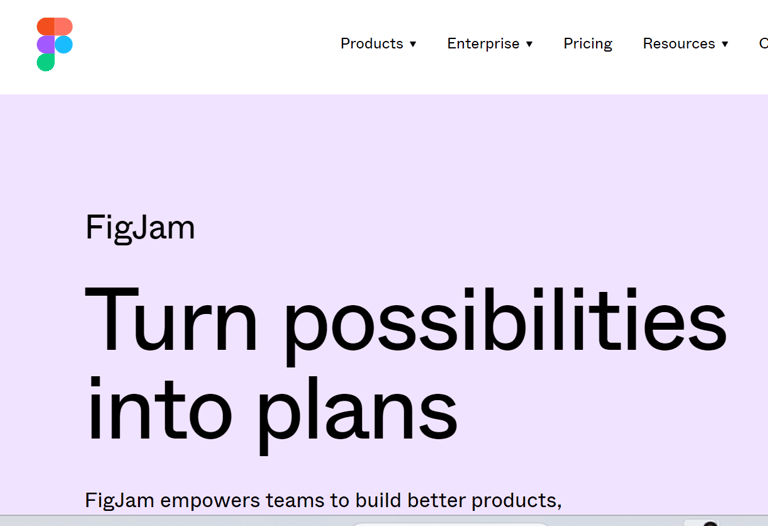The height and width of the screenshot is (526, 768).
Task: Click the coral top-right segment of the logo
Action: tap(64, 26)
